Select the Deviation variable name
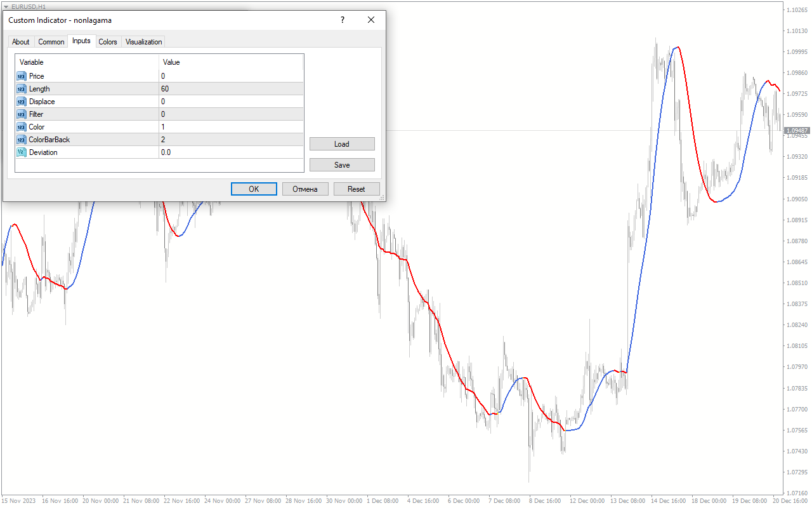812x508 pixels. point(43,152)
